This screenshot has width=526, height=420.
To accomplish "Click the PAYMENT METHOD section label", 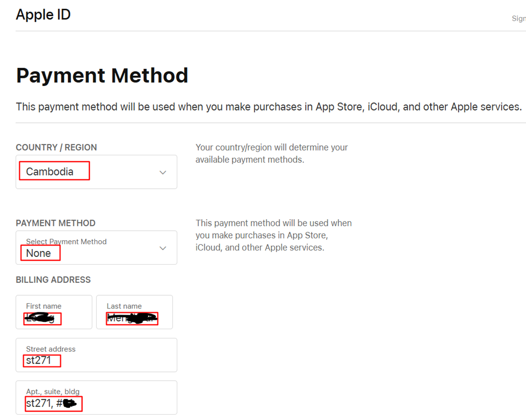I will point(55,223).
